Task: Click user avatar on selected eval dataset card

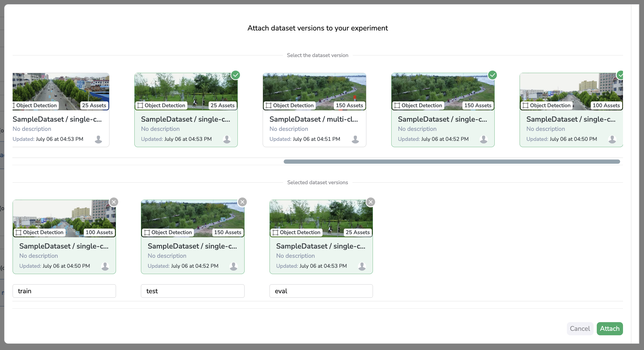Action: coord(362,266)
